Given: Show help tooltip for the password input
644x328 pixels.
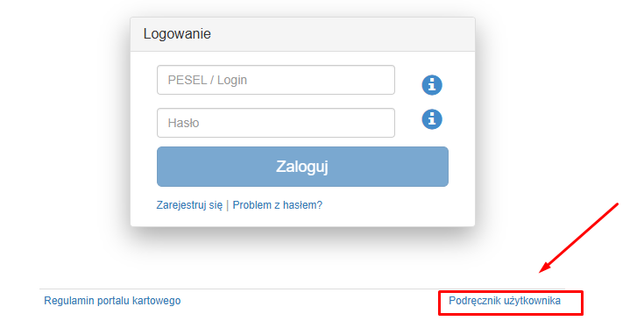Looking at the screenshot, I should 432,119.
